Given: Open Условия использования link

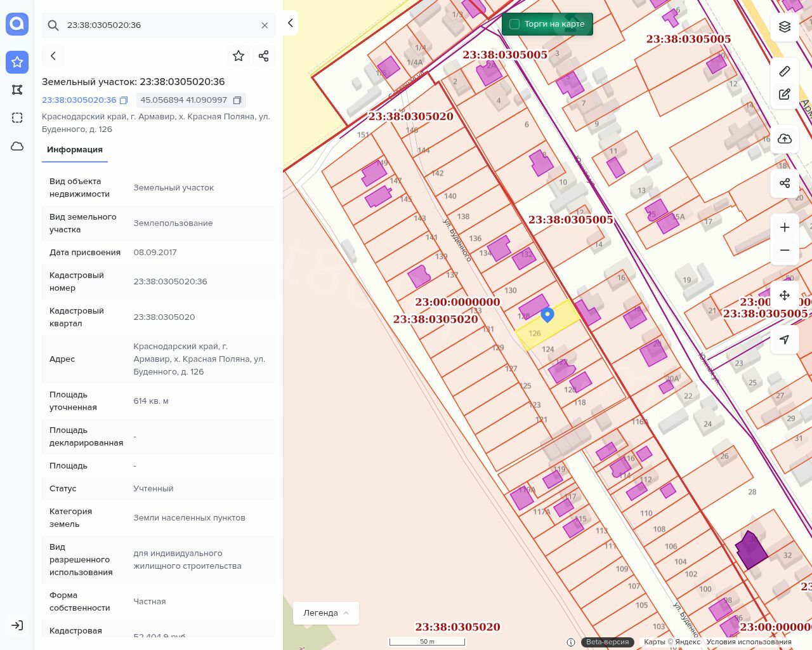Looking at the screenshot, I should coord(749,642).
